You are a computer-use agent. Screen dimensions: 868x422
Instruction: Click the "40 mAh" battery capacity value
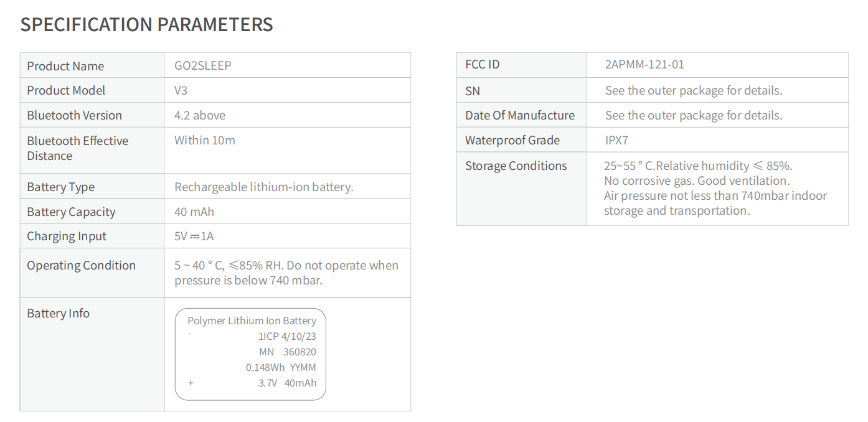click(x=194, y=212)
